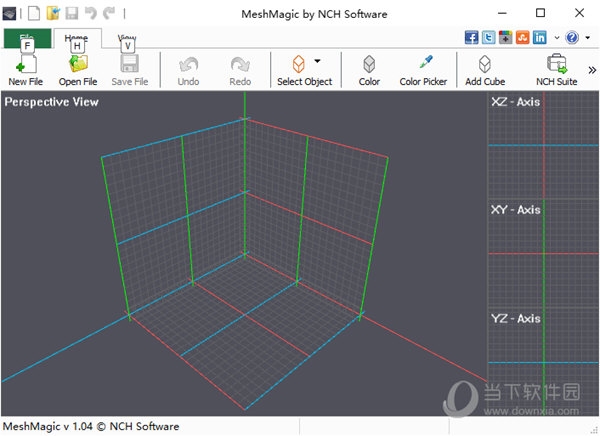Screen dimensions: 600x436
Task: Switch to the View tab
Action: pyautogui.click(x=127, y=38)
